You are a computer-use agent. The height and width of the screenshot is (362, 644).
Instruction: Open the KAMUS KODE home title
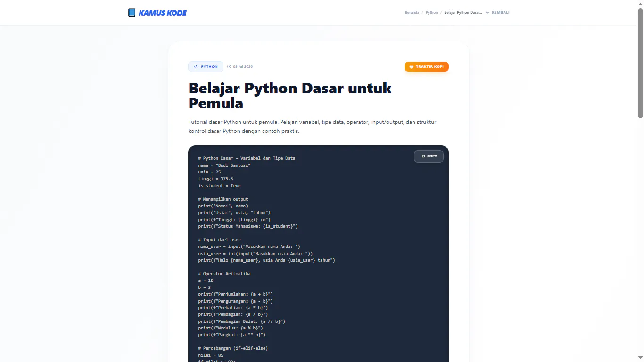[x=163, y=13]
